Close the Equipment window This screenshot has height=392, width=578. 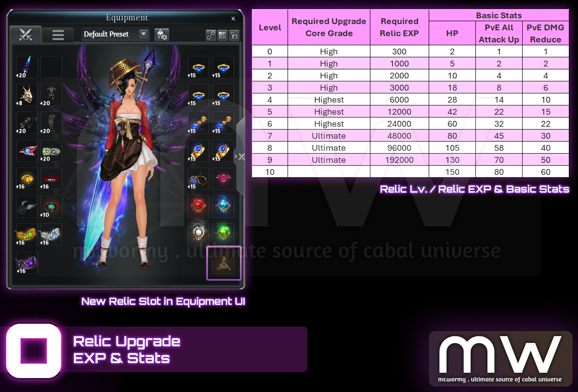[x=233, y=18]
